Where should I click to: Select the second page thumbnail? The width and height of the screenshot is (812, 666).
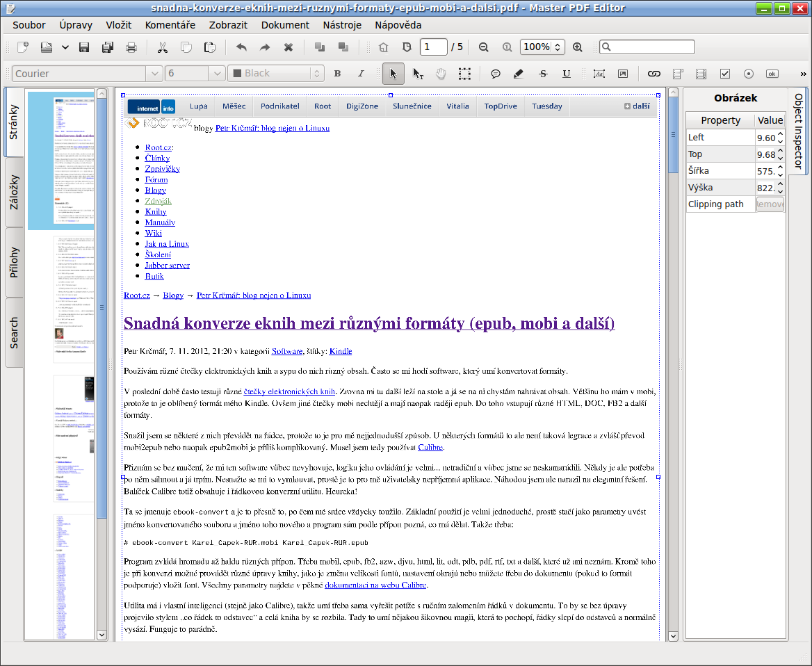(x=74, y=299)
